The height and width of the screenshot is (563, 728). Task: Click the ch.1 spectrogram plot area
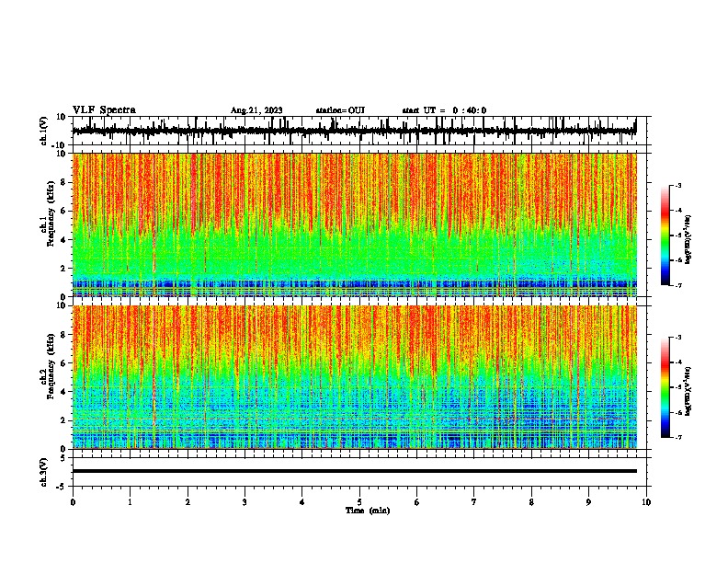tap(354, 224)
